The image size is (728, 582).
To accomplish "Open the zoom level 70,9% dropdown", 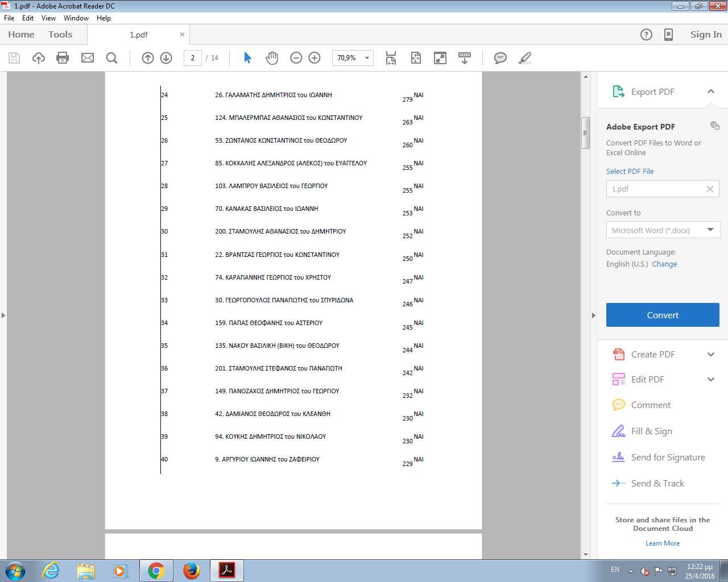I will tap(367, 58).
